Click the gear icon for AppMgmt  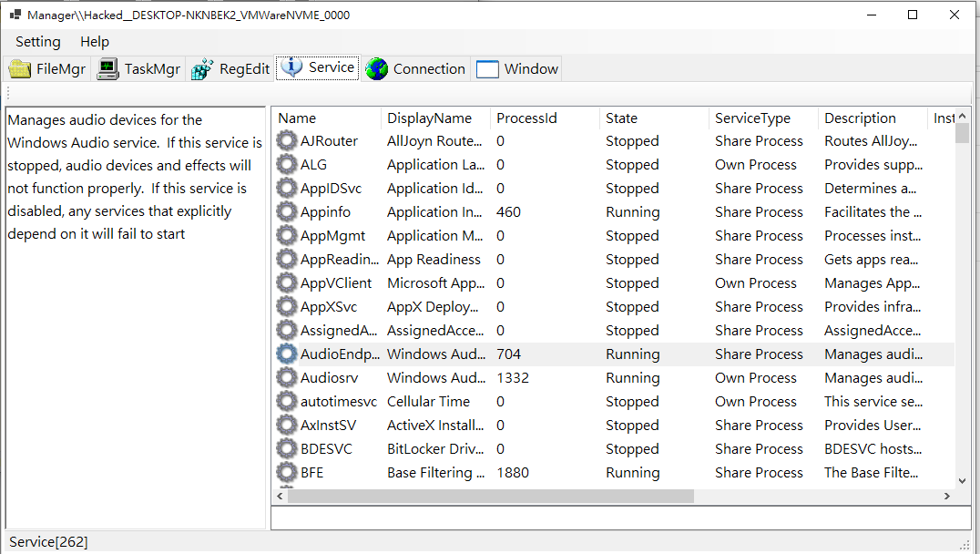[287, 236]
